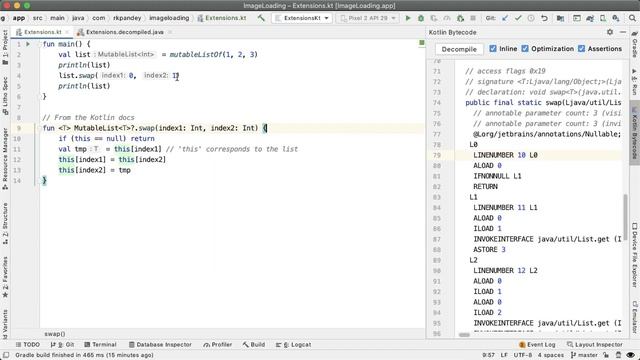Image resolution: width=640 pixels, height=360 pixels.
Task: Open the Event Log
Action: [x=537, y=344]
